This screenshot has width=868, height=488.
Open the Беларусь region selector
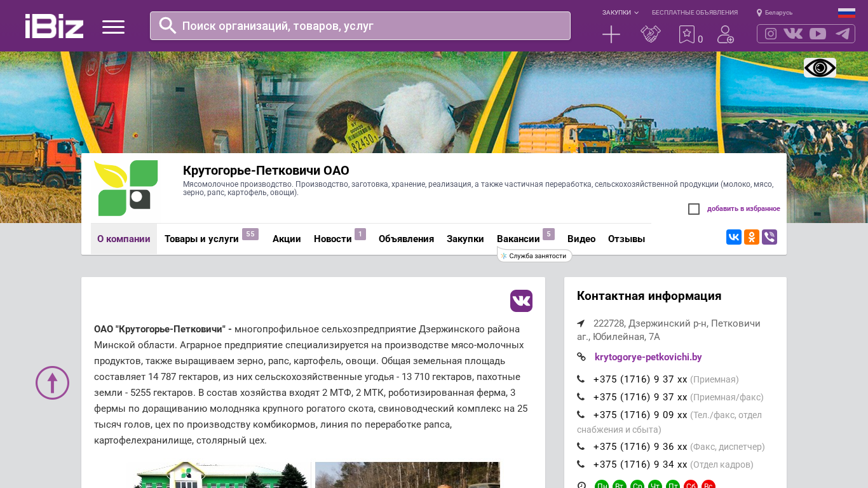pyautogui.click(x=775, y=13)
